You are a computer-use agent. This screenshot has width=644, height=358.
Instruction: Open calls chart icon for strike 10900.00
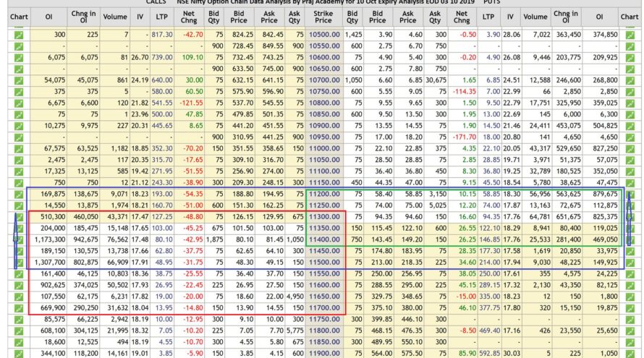click(19, 126)
